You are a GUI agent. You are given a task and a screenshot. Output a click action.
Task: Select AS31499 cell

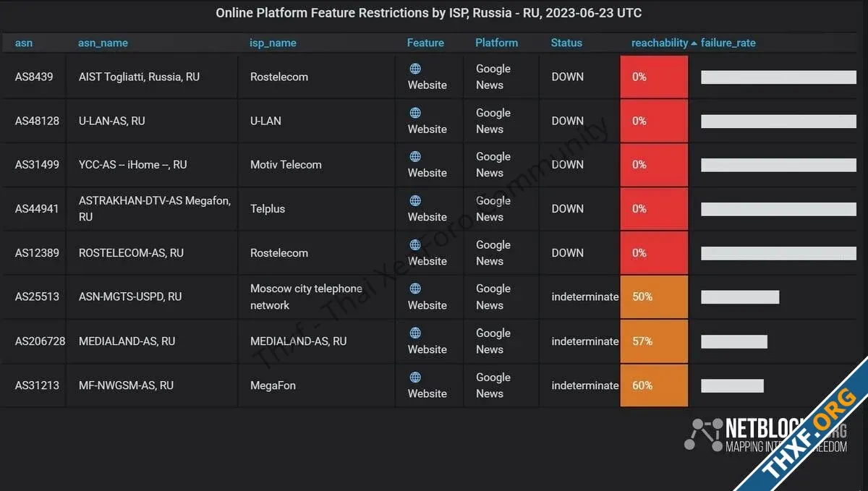(34, 165)
